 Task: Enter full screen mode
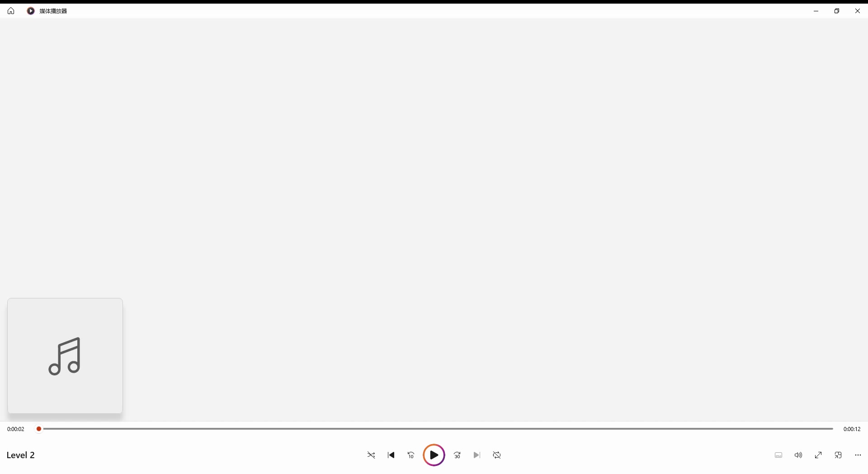pyautogui.click(x=818, y=455)
